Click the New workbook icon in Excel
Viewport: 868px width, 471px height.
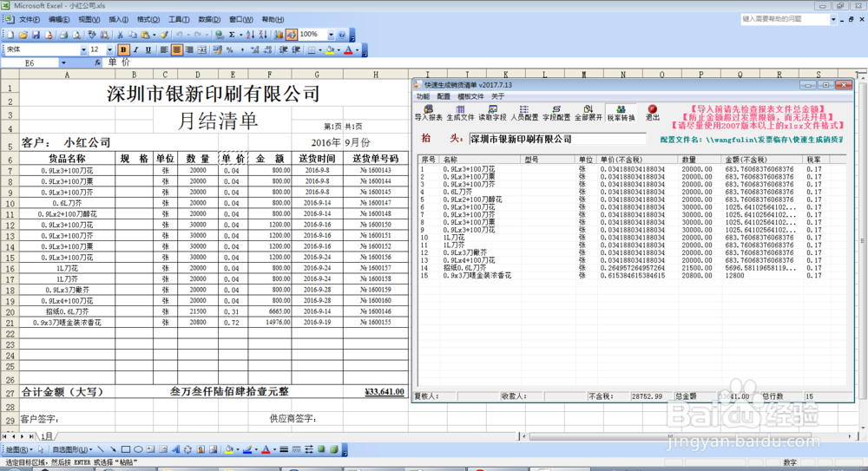point(10,35)
